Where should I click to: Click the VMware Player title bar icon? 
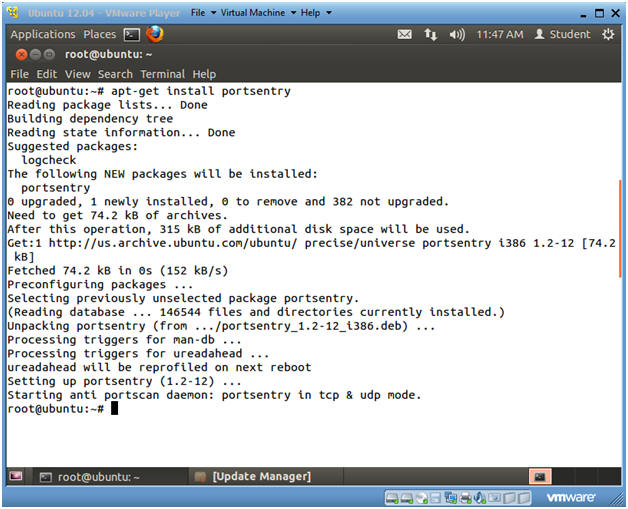coord(13,13)
